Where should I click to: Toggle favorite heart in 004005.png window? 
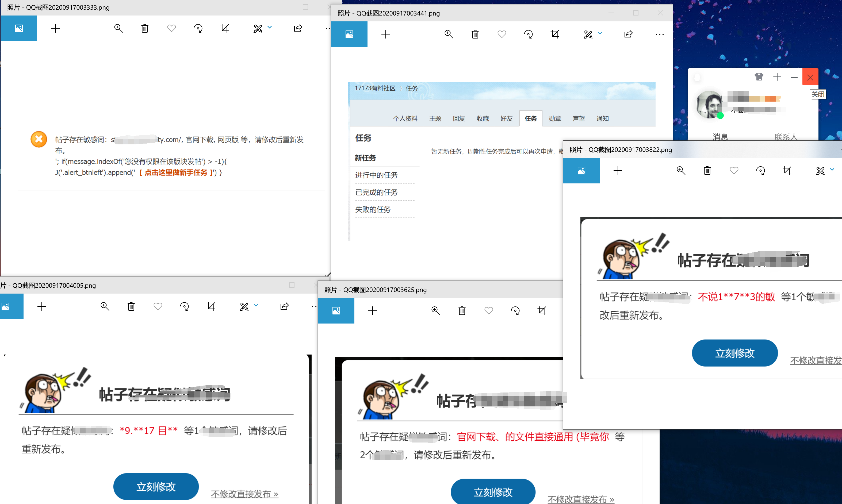click(158, 306)
